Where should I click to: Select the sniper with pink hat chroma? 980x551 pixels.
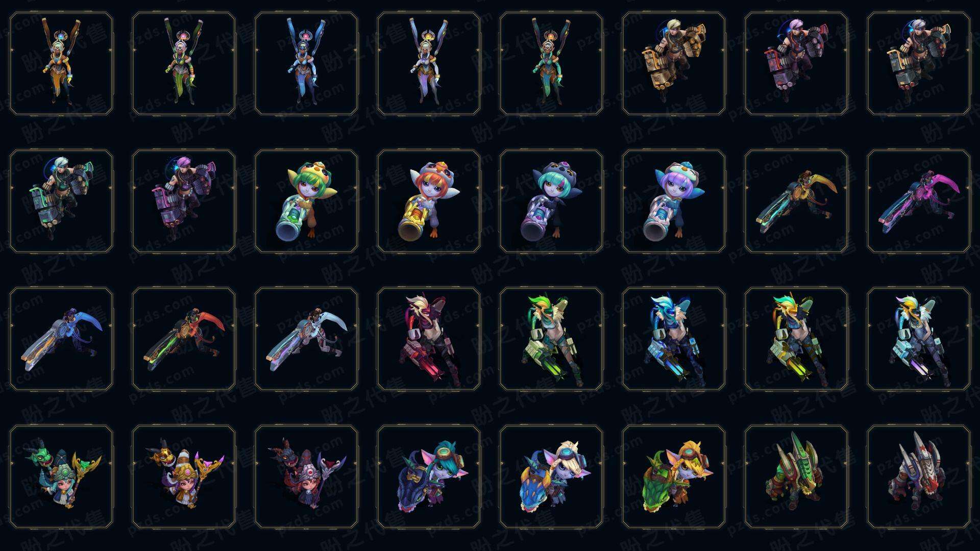[x=919, y=201]
